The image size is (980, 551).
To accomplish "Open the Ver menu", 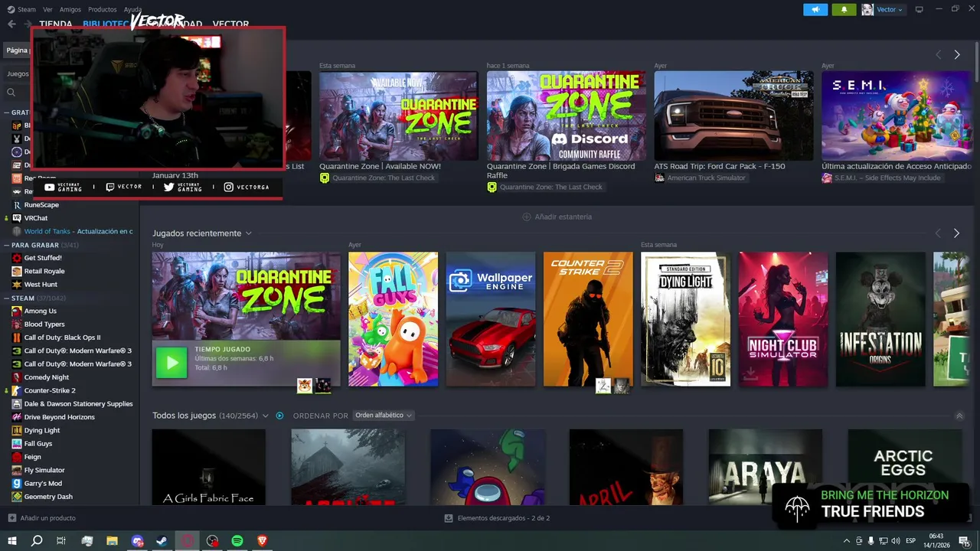I will [47, 9].
